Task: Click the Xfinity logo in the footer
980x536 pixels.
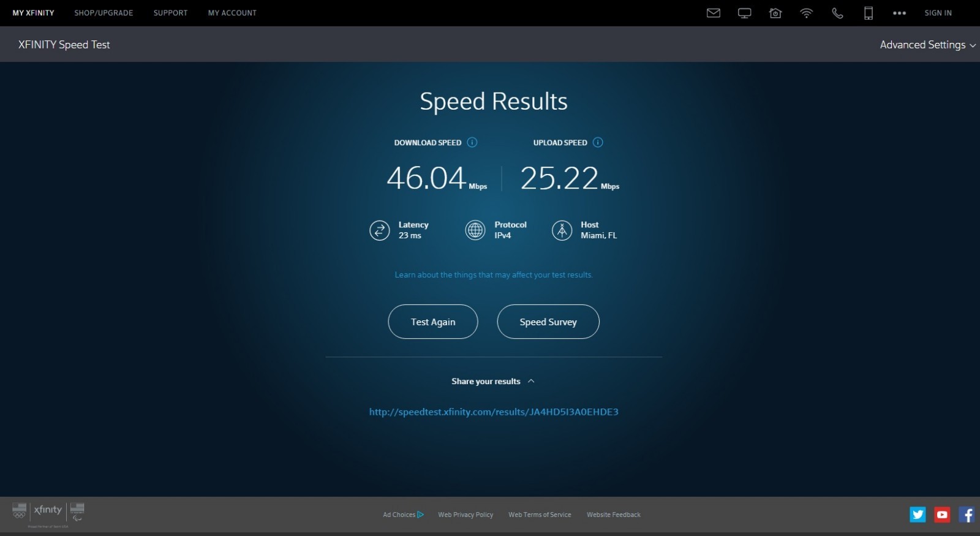Action: (x=48, y=510)
